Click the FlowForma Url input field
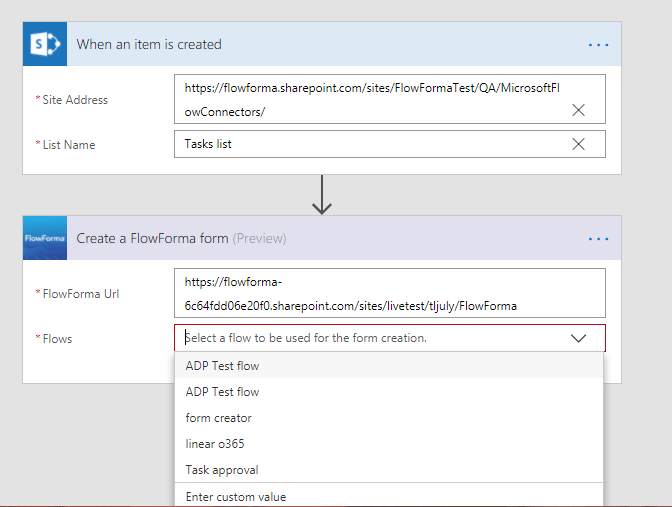Image resolution: width=672 pixels, height=507 pixels. (390, 293)
